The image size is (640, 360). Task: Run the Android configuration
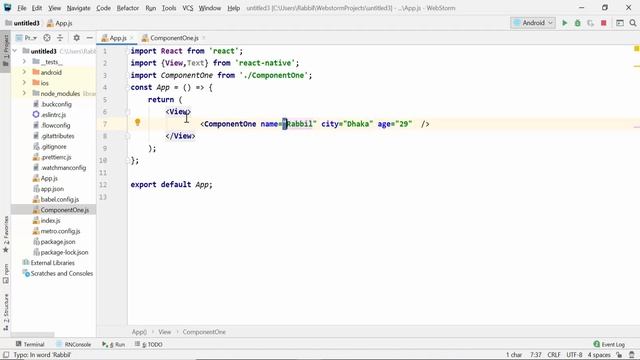coord(564,23)
